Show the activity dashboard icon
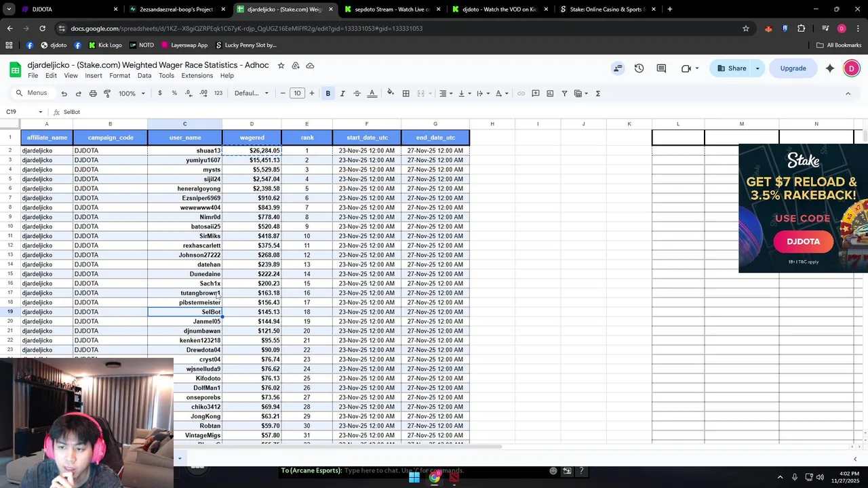This screenshot has width=868, height=488. pos(617,68)
